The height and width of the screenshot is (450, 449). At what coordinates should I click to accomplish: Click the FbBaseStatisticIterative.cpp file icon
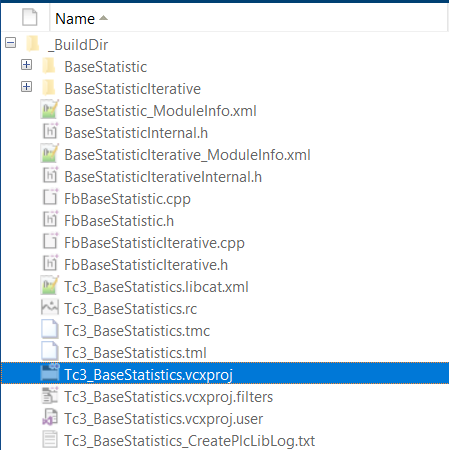tap(50, 241)
